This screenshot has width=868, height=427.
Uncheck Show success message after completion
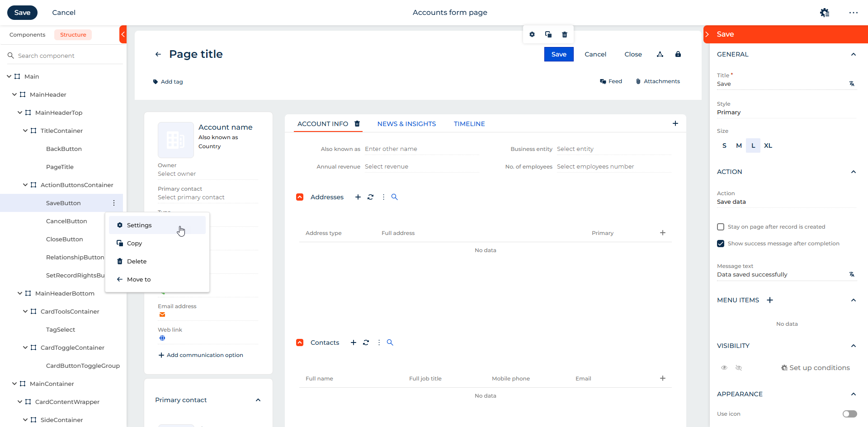coord(721,244)
